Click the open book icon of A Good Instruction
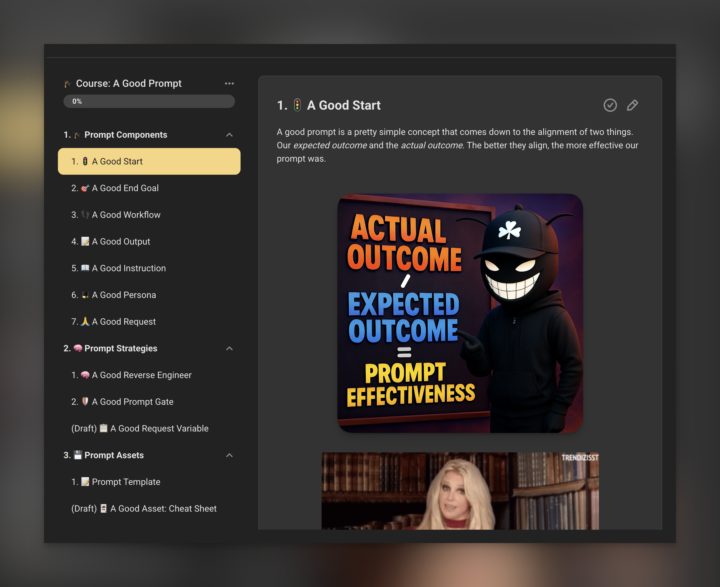Screen dimensions: 720x587 click(85, 268)
